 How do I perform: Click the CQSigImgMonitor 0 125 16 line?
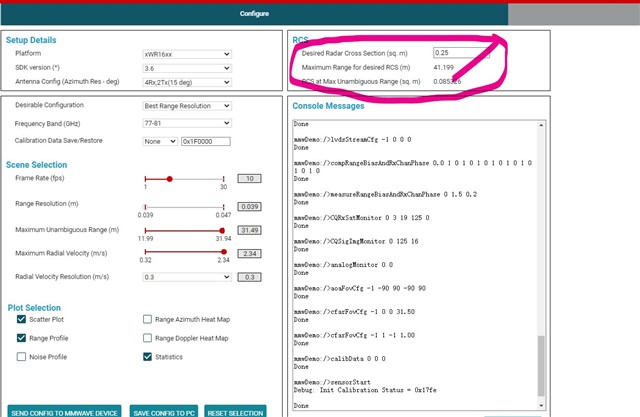coord(356,241)
